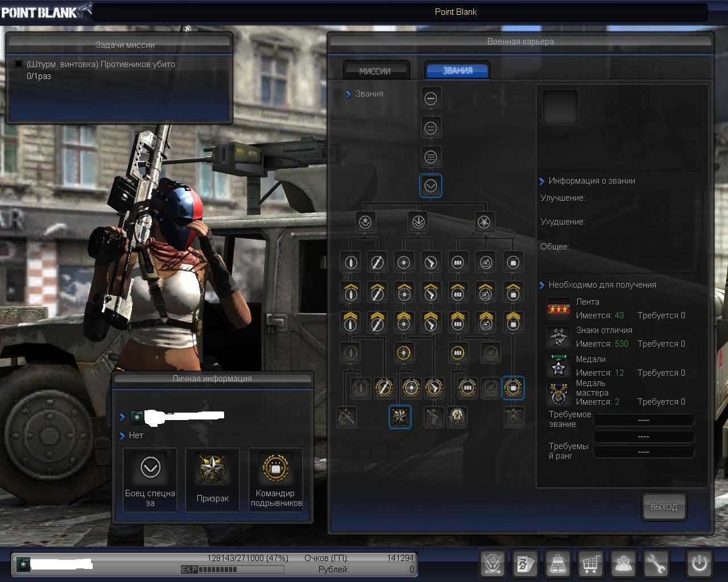The width and height of the screenshot is (728, 582).
Task: Open inventory with the backpack icon
Action: pyautogui.click(x=558, y=564)
